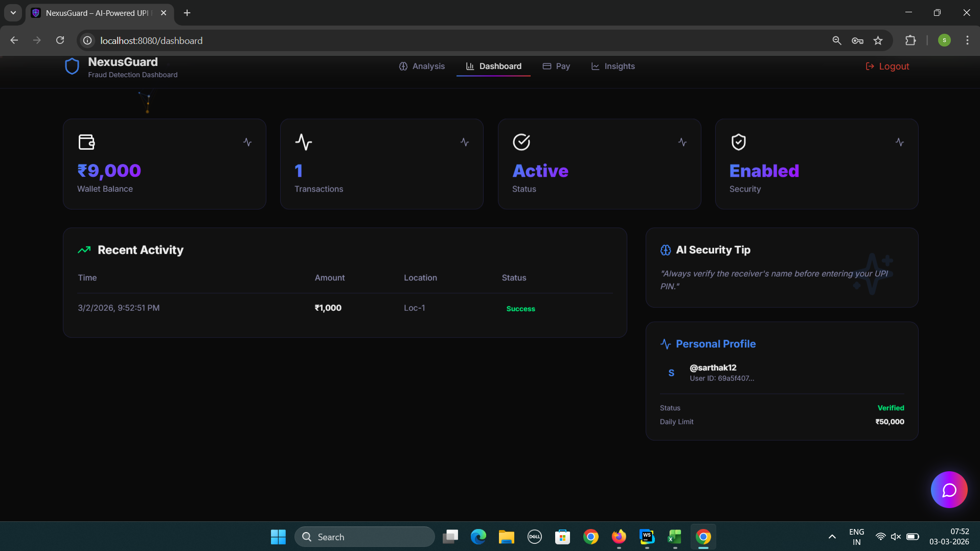Switch to the Analysis tab
Screen dimensions: 980x551
[x=422, y=66]
